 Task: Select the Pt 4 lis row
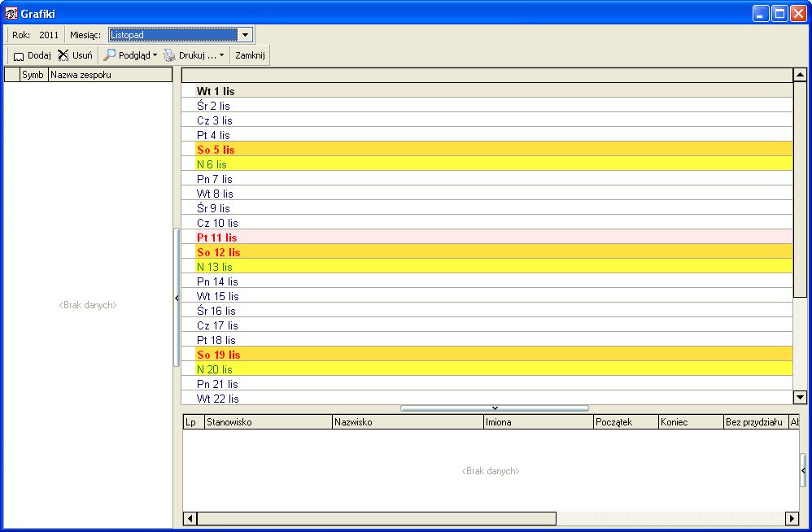tap(487, 135)
